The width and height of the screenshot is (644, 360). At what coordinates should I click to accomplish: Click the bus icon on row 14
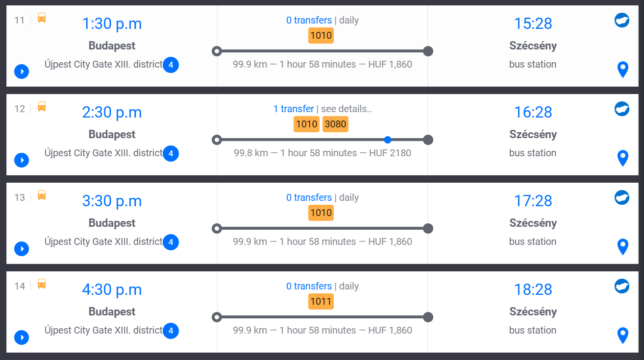[x=42, y=284]
